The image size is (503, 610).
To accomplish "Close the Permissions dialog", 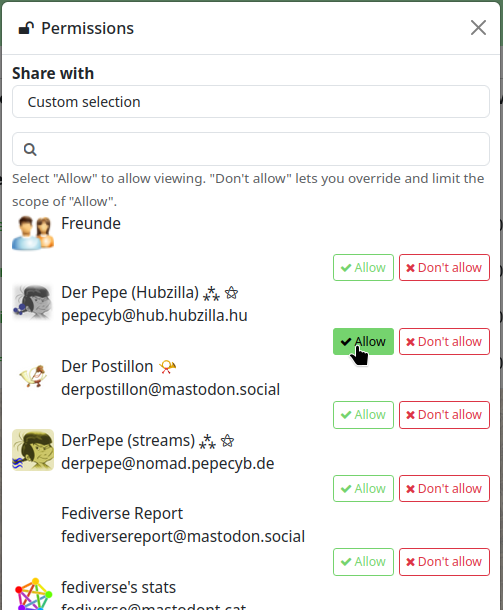I will pos(478,28).
